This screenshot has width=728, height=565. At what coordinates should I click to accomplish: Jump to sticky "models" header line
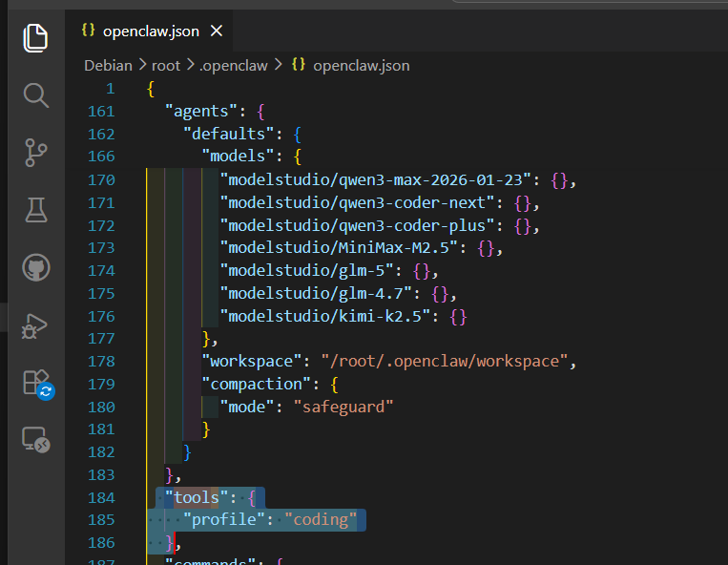click(243, 156)
